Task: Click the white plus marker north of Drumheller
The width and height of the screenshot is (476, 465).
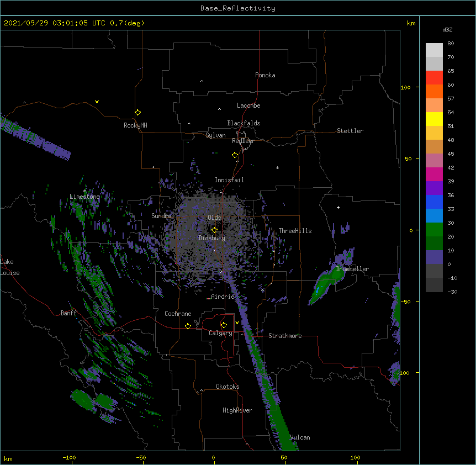Action: tap(338, 207)
